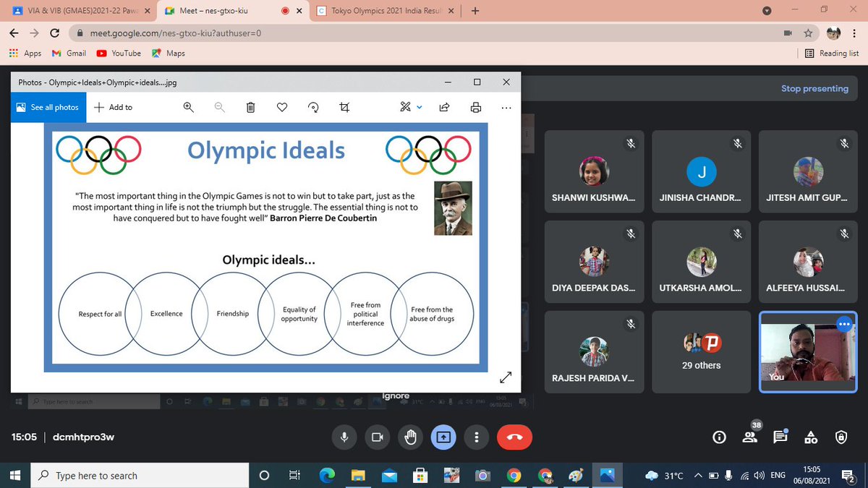Open camera permission icon in address bar

pyautogui.click(x=788, y=33)
